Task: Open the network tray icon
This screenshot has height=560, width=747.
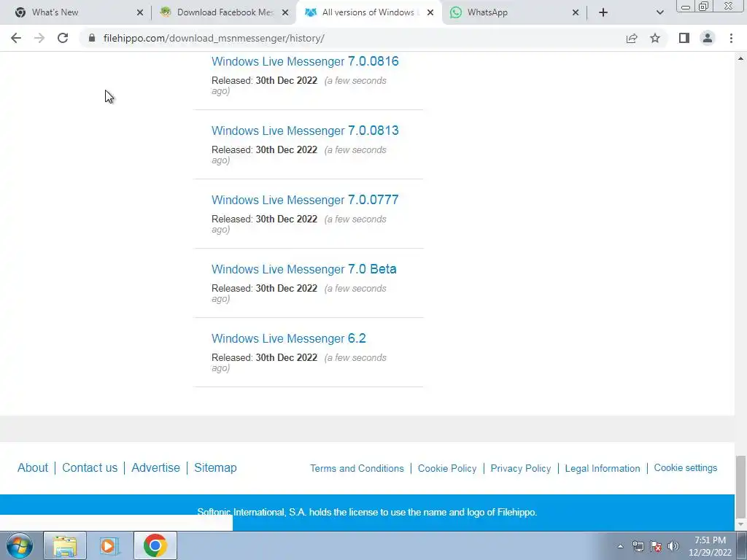Action: point(638,546)
